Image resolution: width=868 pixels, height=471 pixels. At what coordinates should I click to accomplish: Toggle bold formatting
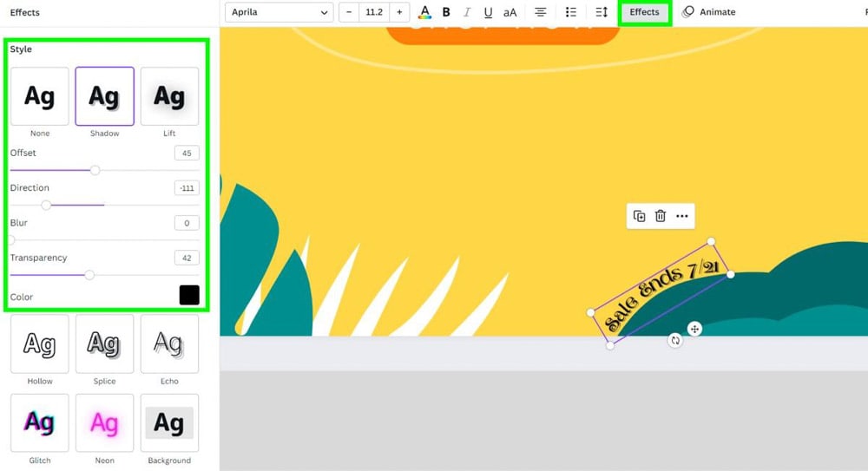[x=446, y=12]
